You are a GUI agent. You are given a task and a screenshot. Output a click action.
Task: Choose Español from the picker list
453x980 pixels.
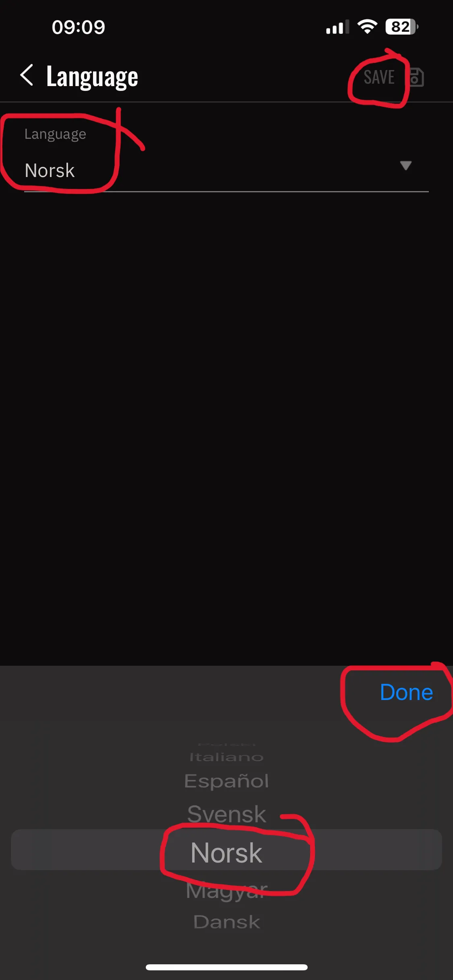click(x=226, y=781)
